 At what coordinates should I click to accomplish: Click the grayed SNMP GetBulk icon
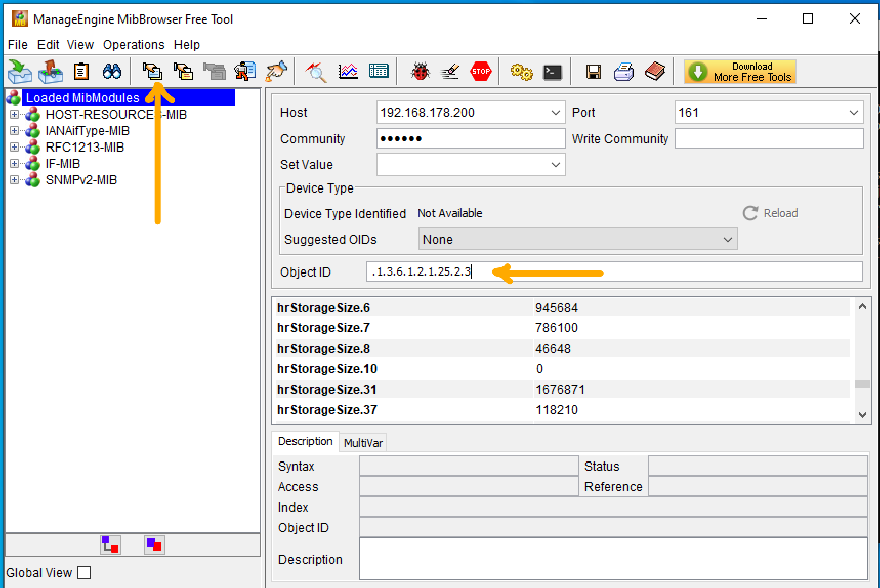[x=214, y=71]
